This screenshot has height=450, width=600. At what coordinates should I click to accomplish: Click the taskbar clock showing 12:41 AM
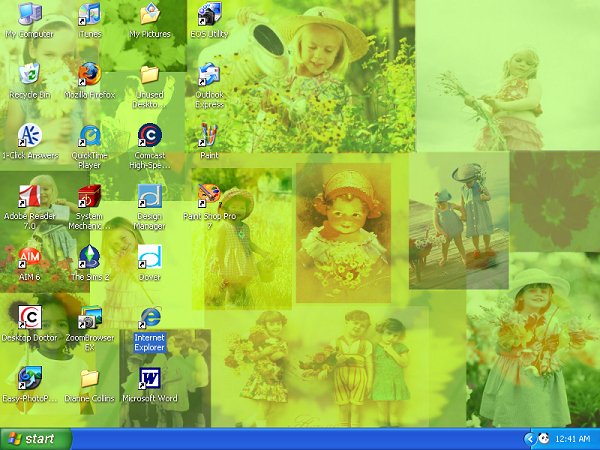(572, 439)
